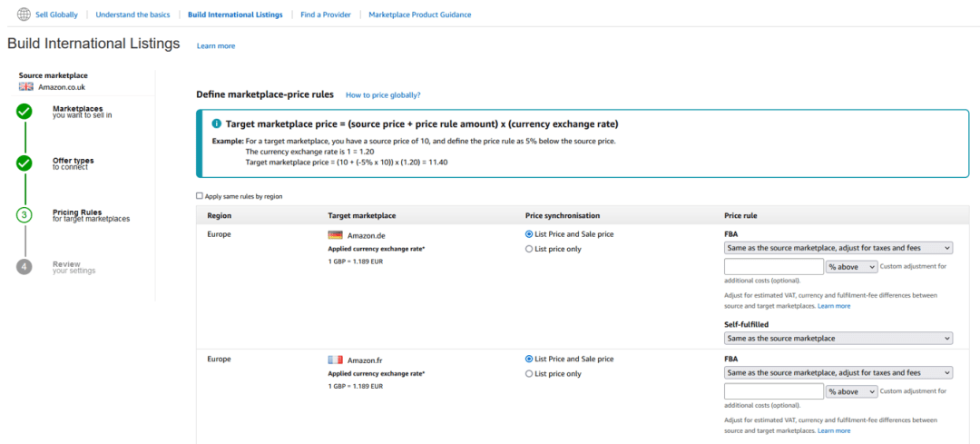Enable Apply same rules by region checkbox
Viewport: 980px width, 444px height.
[200, 196]
